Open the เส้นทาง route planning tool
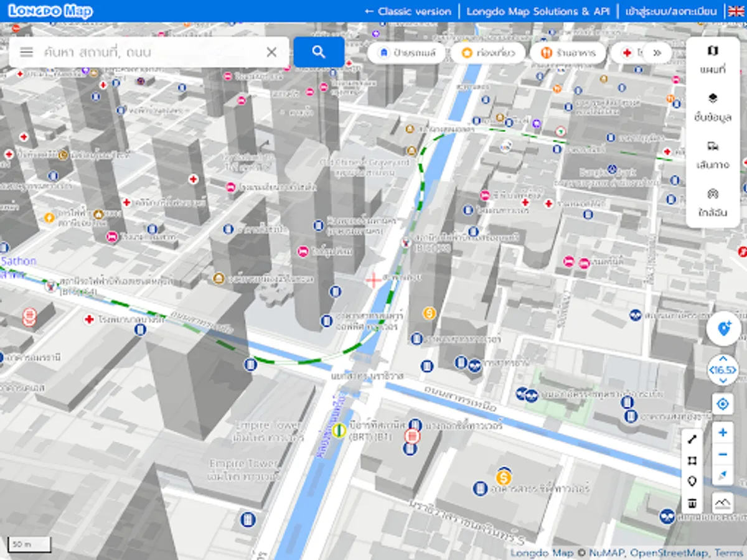 pyautogui.click(x=712, y=153)
